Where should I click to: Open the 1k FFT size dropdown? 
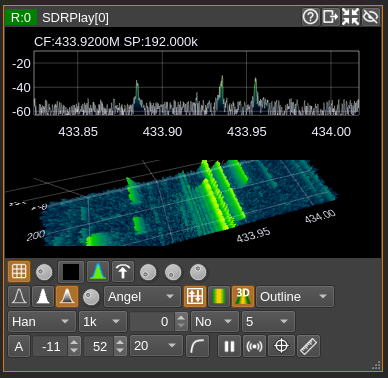tap(103, 322)
